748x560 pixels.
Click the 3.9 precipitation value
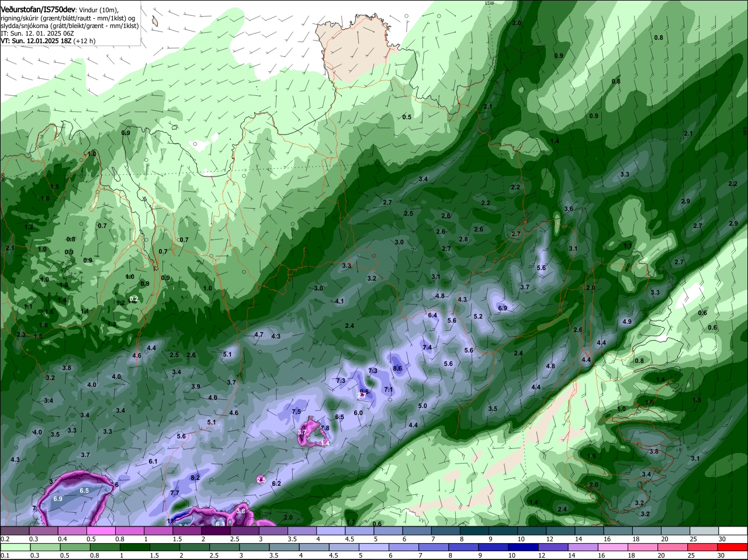(x=196, y=386)
